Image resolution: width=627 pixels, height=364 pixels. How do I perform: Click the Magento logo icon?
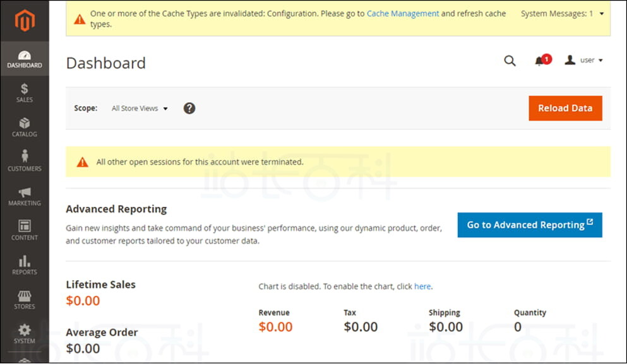25,21
